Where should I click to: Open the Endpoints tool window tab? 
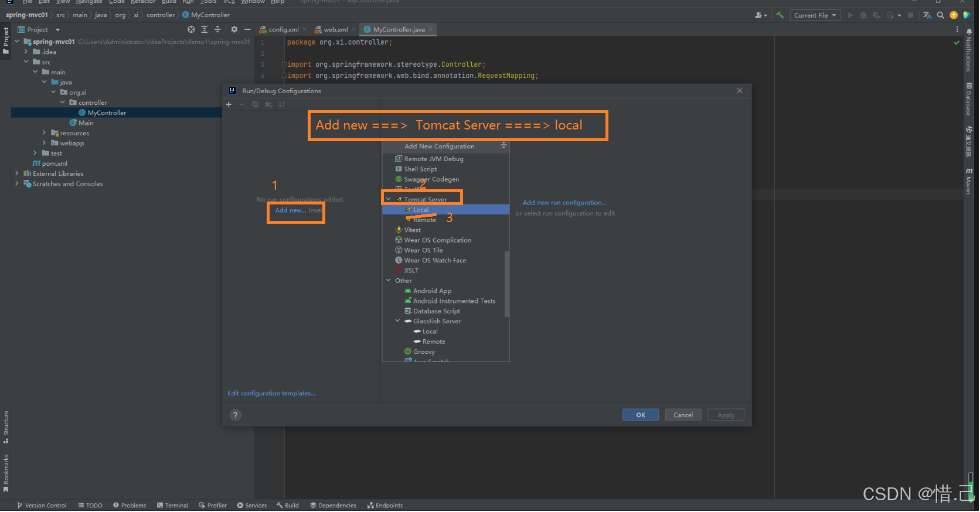385,506
